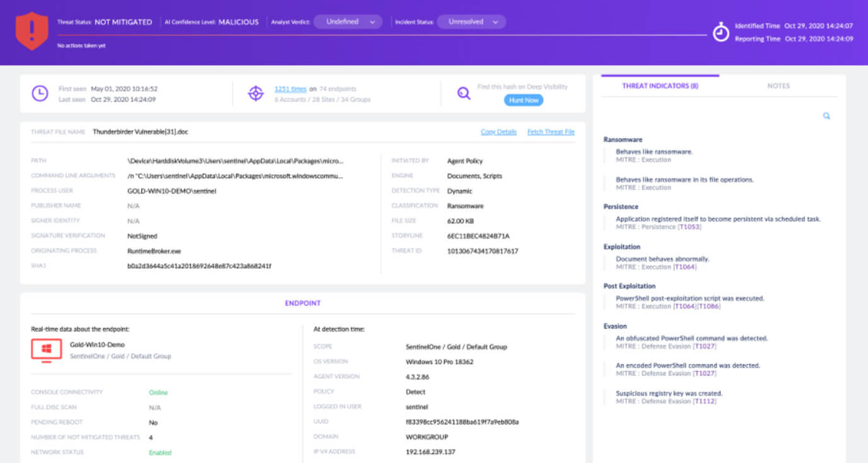Click the Detect policy value

416,392
